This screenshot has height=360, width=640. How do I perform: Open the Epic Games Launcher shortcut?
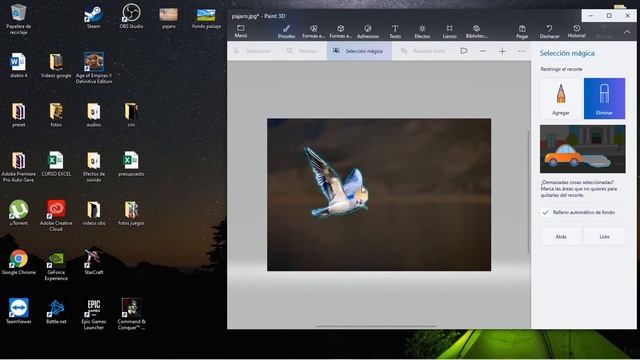(x=93, y=314)
